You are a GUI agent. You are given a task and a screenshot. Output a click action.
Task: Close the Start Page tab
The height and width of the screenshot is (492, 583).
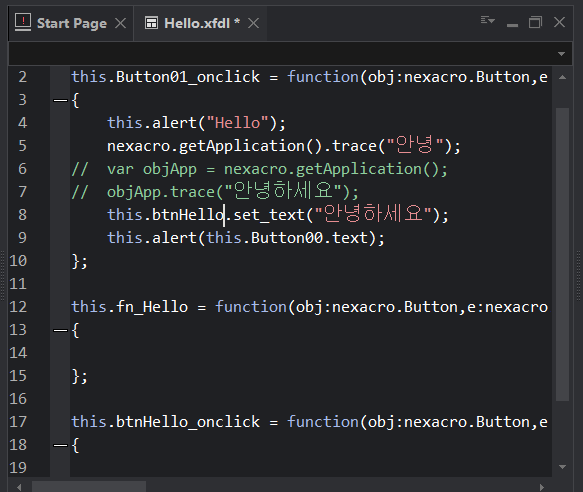(120, 23)
